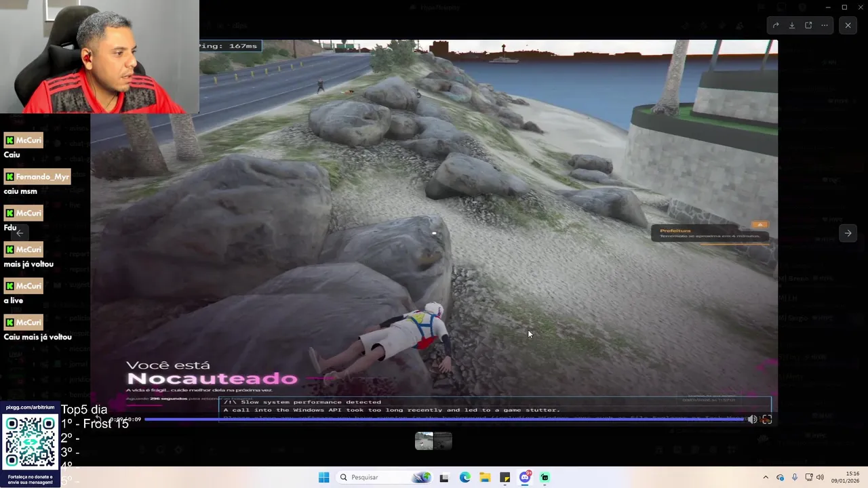Open the green app icon on the taskbar
868x488 pixels.
click(x=545, y=477)
